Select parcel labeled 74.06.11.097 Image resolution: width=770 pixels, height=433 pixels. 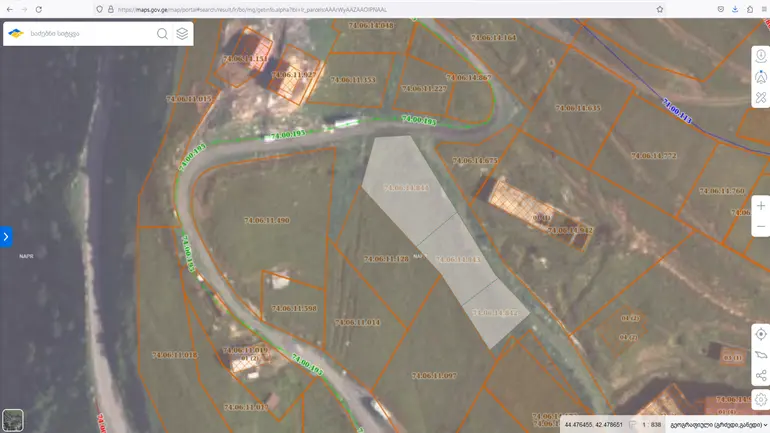click(434, 376)
